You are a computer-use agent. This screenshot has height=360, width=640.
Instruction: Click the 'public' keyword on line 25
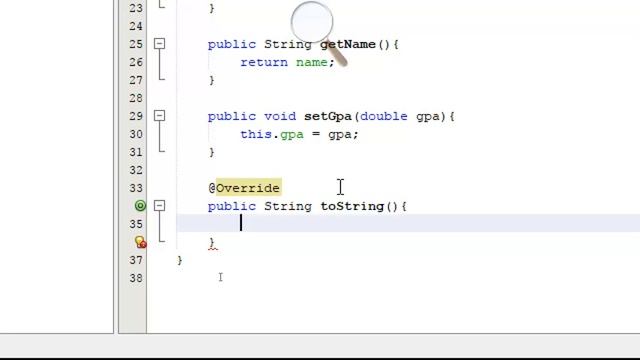tap(232, 44)
